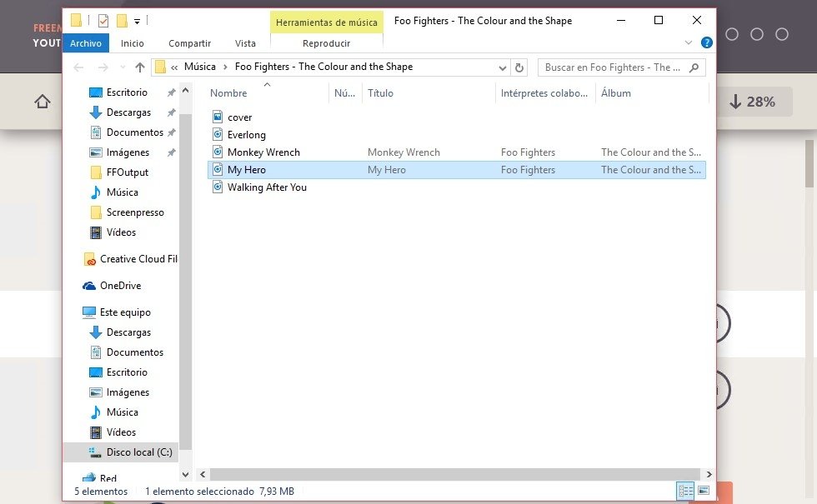Sort by Intérpretes colaboradores column header
Viewport: 817px width, 504px height.
coord(545,93)
